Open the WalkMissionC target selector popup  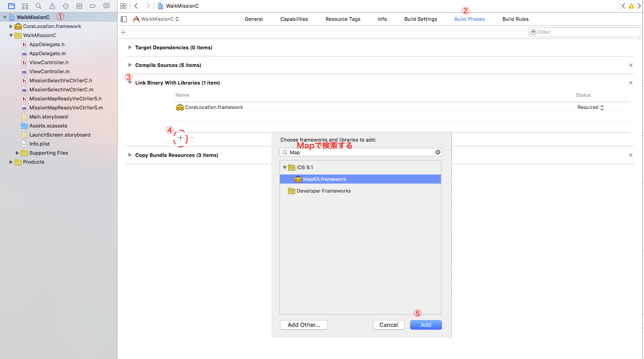[x=156, y=19]
